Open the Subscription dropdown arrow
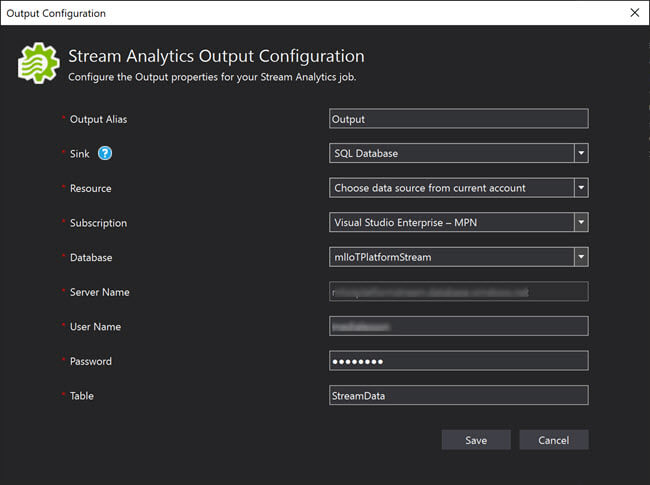 click(x=581, y=223)
